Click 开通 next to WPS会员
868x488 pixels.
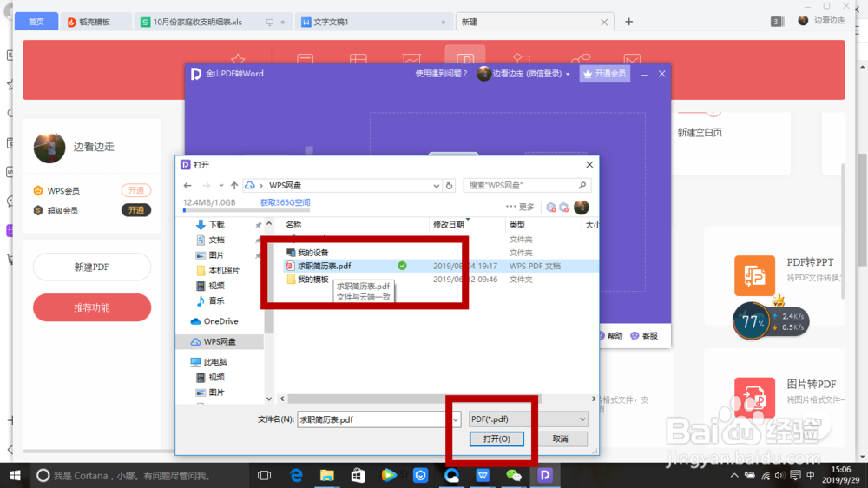click(136, 190)
